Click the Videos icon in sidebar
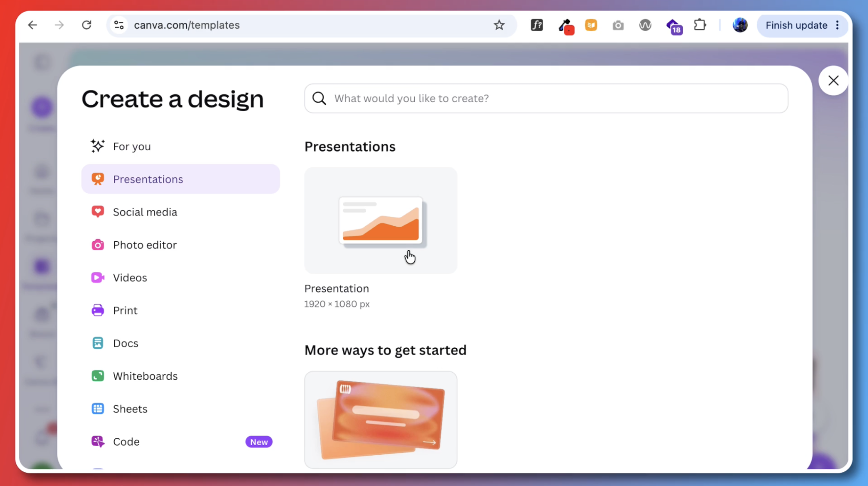The width and height of the screenshot is (868, 486). pyautogui.click(x=98, y=277)
